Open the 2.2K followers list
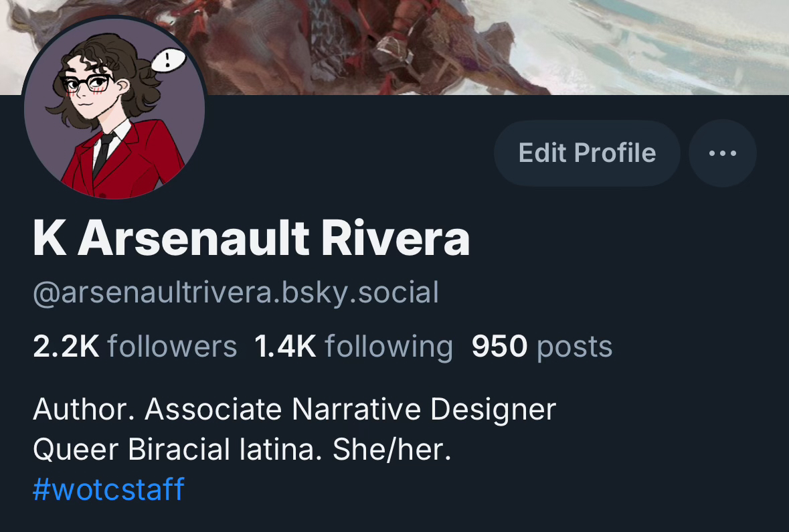 coord(135,346)
